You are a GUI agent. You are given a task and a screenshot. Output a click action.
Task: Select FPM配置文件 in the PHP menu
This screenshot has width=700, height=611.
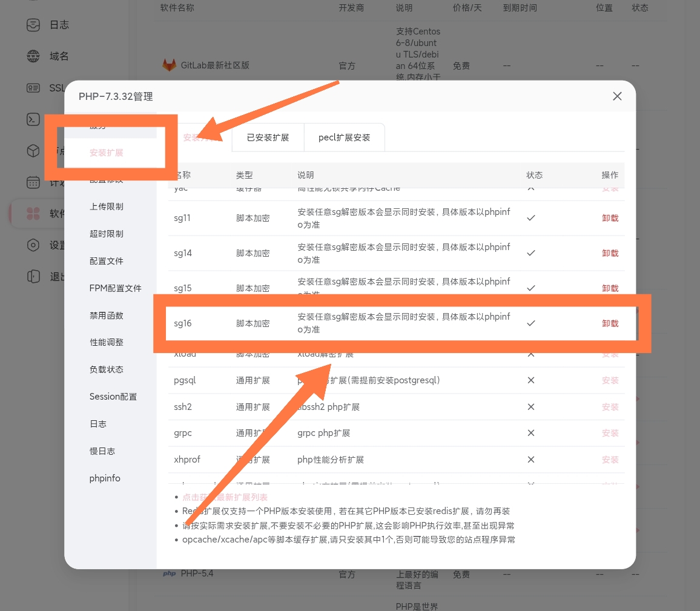tap(115, 288)
